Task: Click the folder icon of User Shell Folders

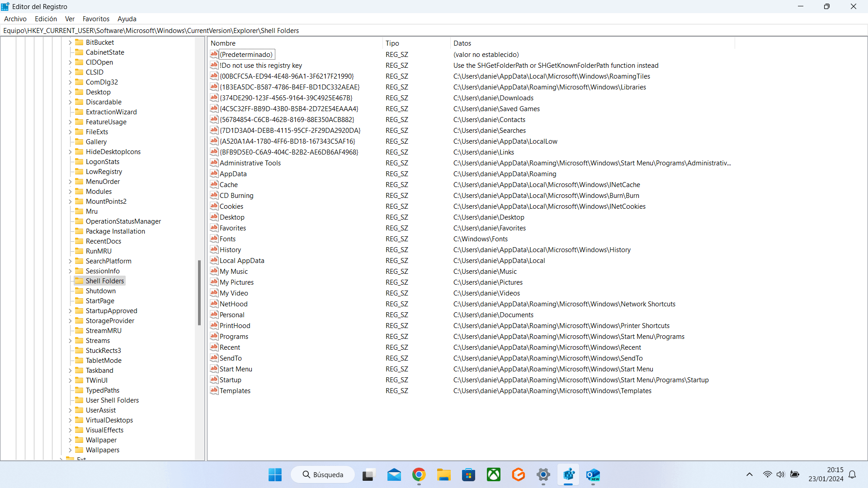Action: tap(79, 400)
